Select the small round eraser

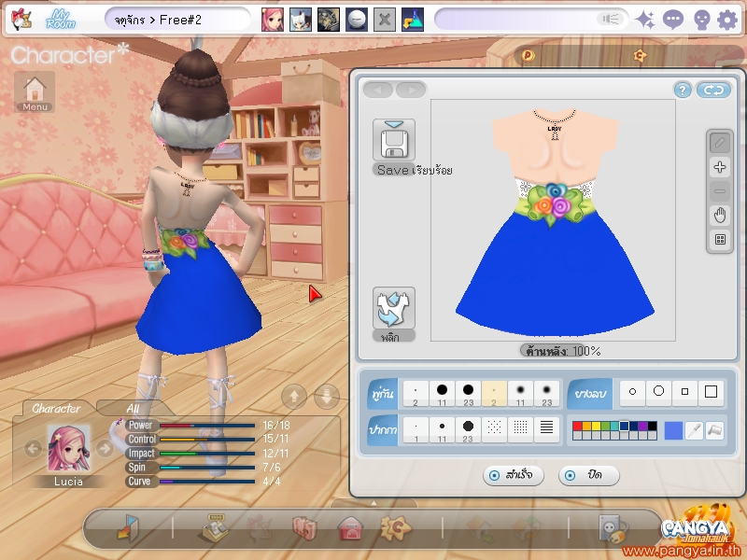coord(632,392)
